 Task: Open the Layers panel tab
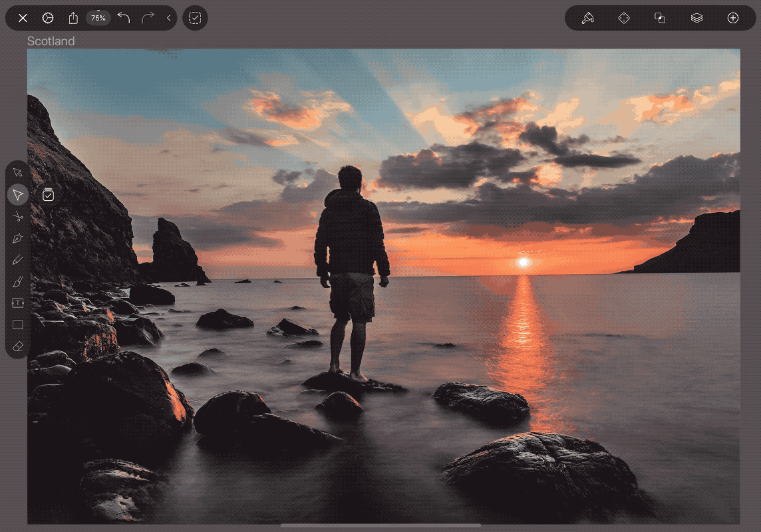pyautogui.click(x=696, y=18)
